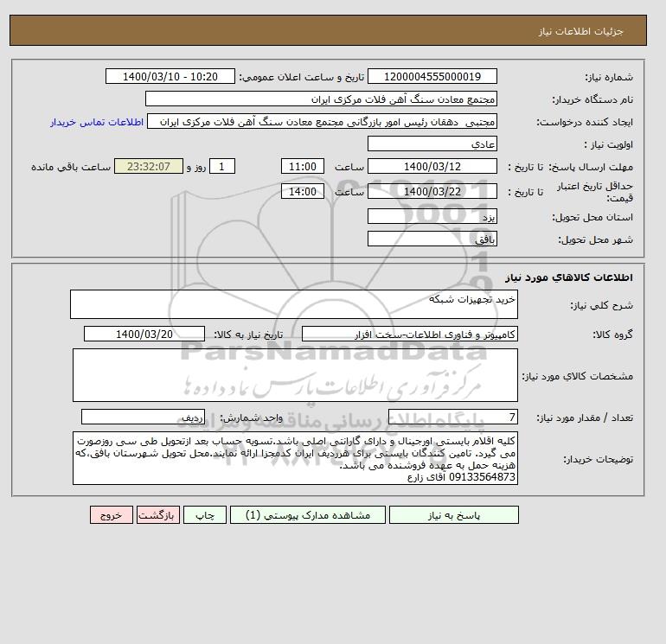Click the empty goods specifications box
The height and width of the screenshot is (644, 666).
coord(295,375)
